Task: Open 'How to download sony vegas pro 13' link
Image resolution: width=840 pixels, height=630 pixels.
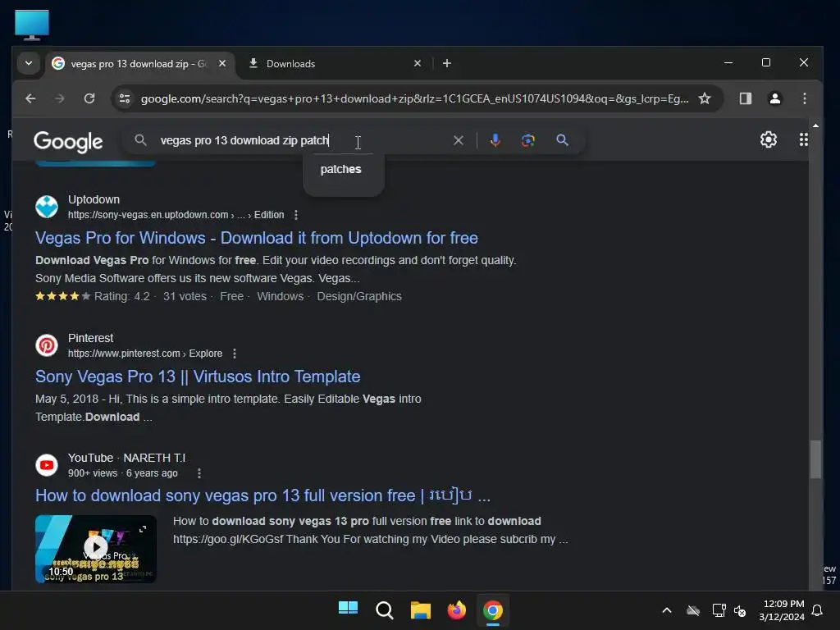Action: tap(262, 495)
